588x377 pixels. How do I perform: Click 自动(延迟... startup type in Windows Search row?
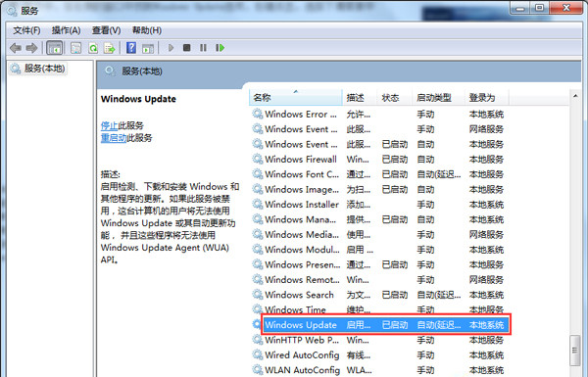(439, 295)
